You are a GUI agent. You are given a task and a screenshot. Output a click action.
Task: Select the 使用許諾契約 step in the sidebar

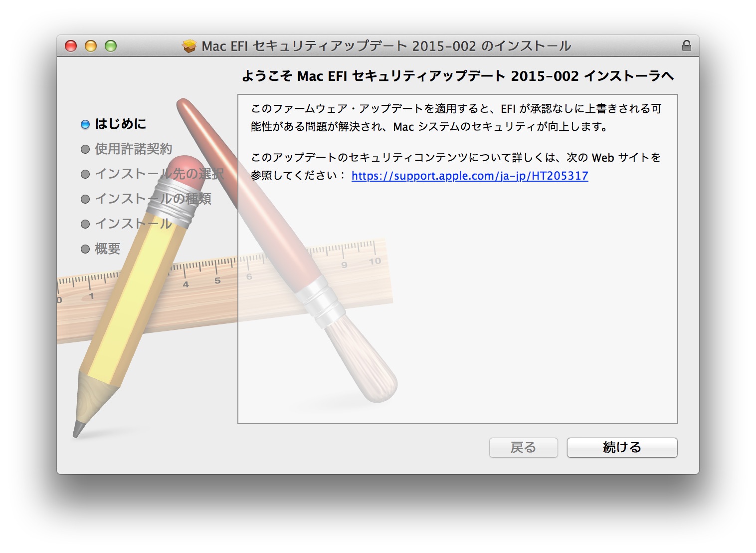(133, 149)
